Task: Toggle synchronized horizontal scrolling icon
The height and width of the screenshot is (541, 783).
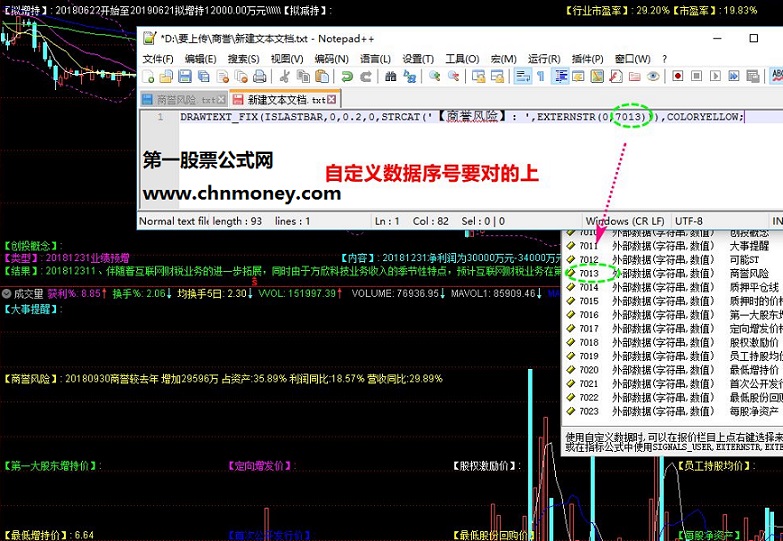Action: coord(497,76)
